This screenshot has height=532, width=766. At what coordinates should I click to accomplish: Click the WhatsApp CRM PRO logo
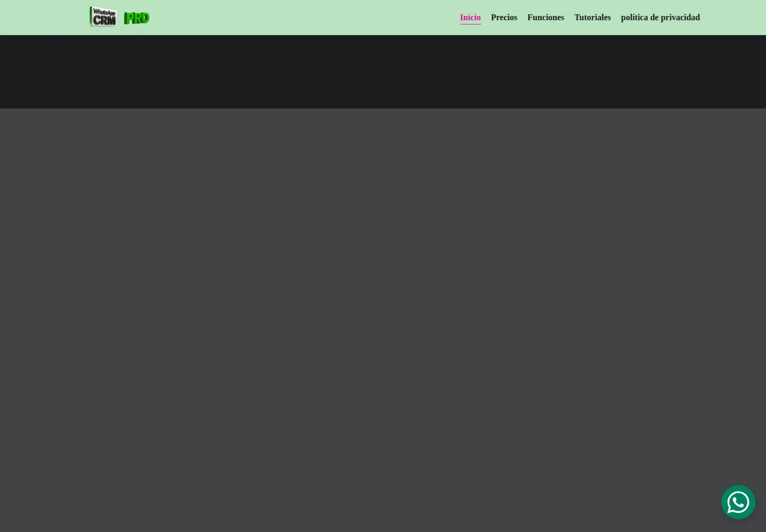point(120,17)
